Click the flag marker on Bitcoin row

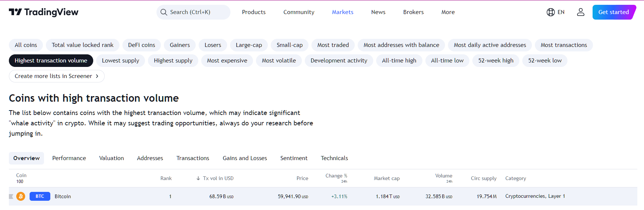(x=11, y=196)
